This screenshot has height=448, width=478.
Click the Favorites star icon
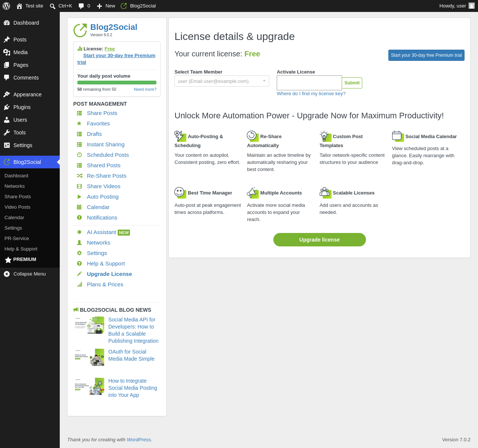(79, 124)
